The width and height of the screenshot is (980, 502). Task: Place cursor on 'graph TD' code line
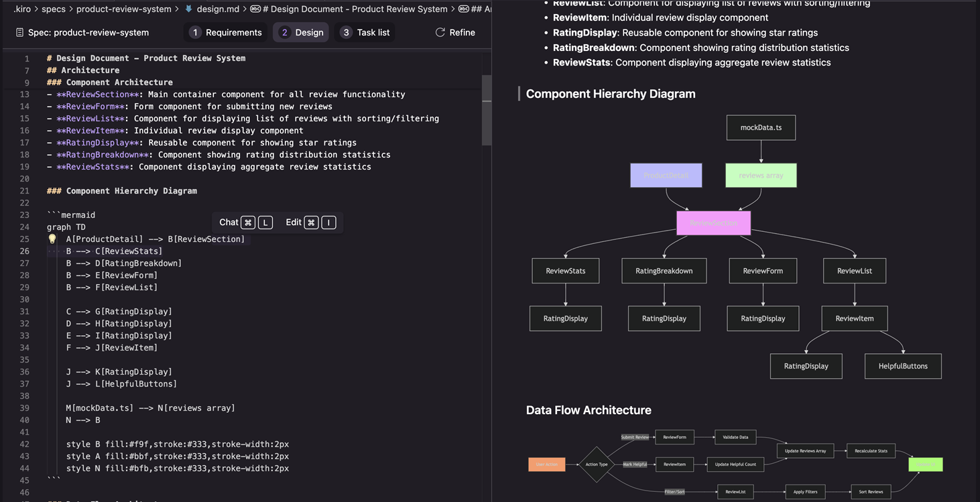[66, 227]
